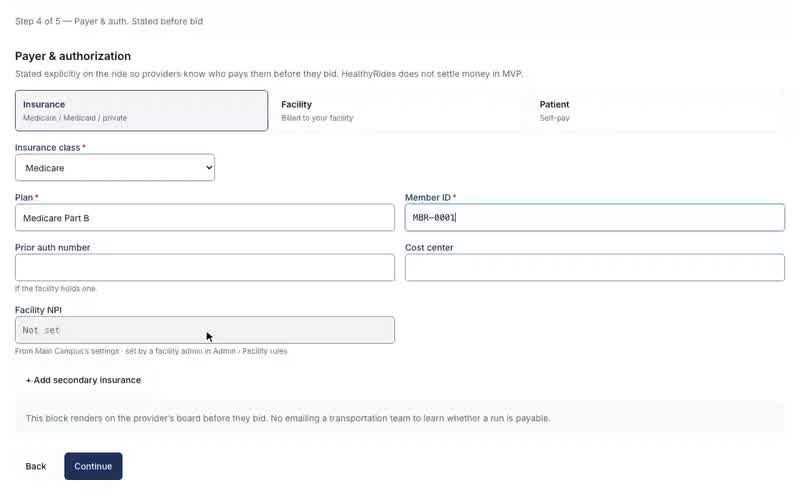Focus the Cost center field
The image size is (800, 500).
595,267
